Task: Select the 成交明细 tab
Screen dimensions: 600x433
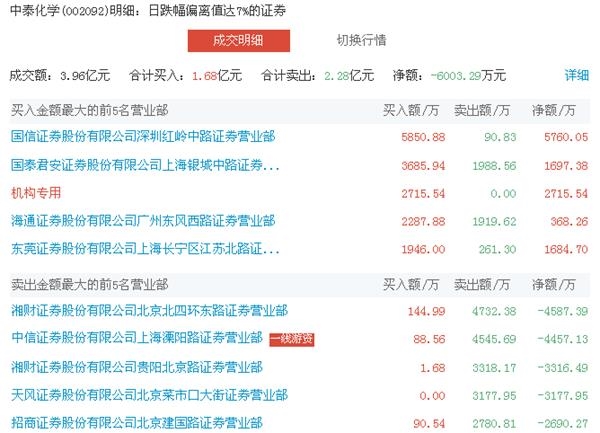Action: [239, 40]
